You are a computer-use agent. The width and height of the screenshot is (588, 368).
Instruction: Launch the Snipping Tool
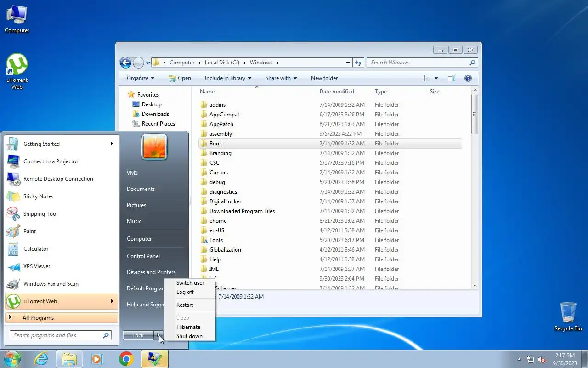[61, 214]
